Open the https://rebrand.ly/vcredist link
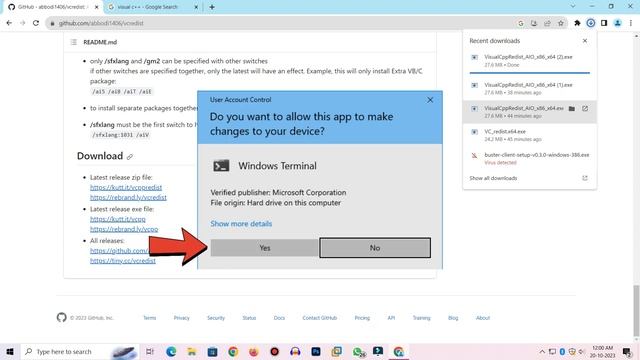This screenshot has height=360, width=640. [x=128, y=197]
